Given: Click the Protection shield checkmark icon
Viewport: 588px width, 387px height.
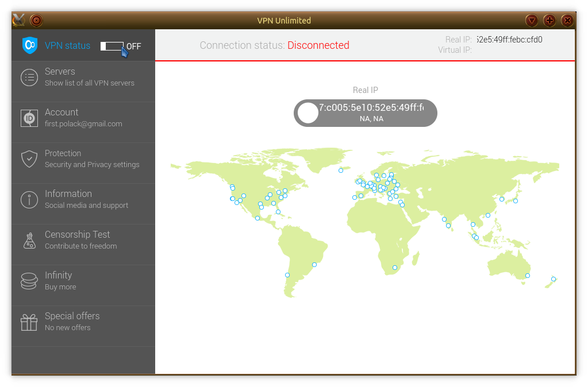Looking at the screenshot, I should tap(29, 159).
